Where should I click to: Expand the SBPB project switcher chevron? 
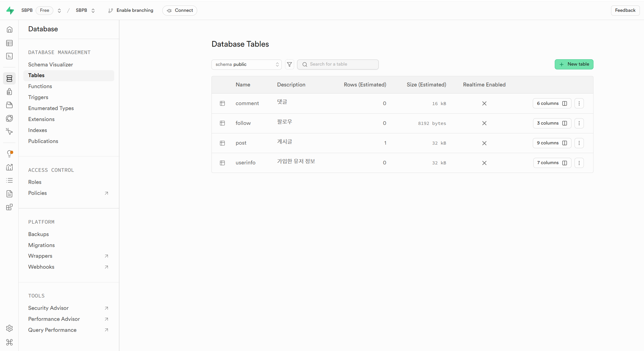pos(93,11)
